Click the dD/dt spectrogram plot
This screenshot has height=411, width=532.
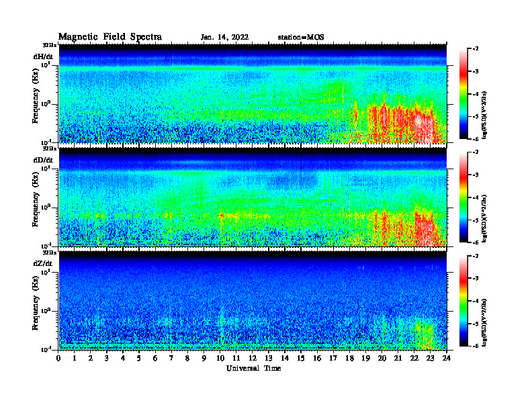[253, 197]
